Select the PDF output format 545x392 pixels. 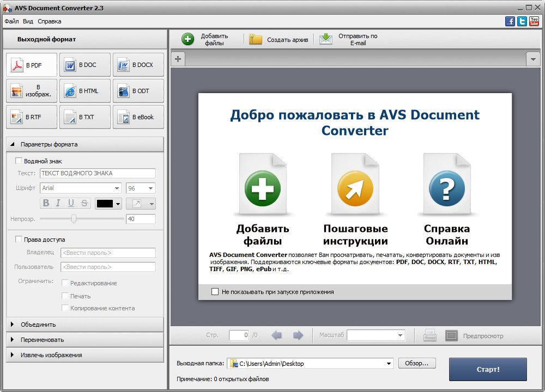tap(32, 65)
